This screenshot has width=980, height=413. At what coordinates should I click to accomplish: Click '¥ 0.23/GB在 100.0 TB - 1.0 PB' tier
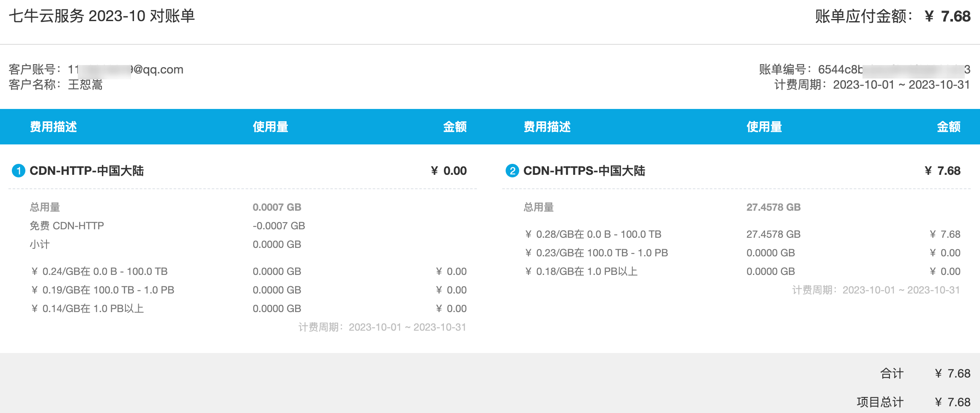point(597,253)
